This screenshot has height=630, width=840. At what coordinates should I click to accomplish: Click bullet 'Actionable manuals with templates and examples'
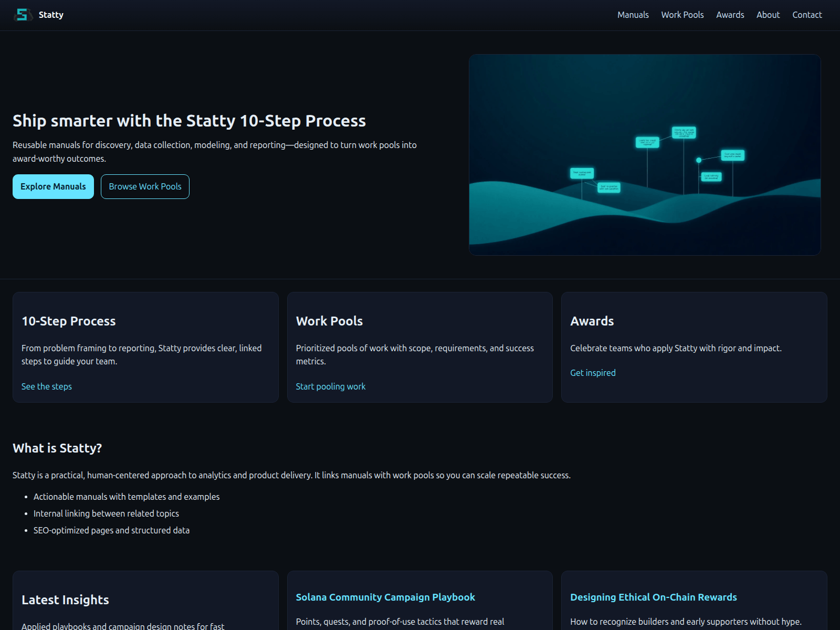[127, 497]
